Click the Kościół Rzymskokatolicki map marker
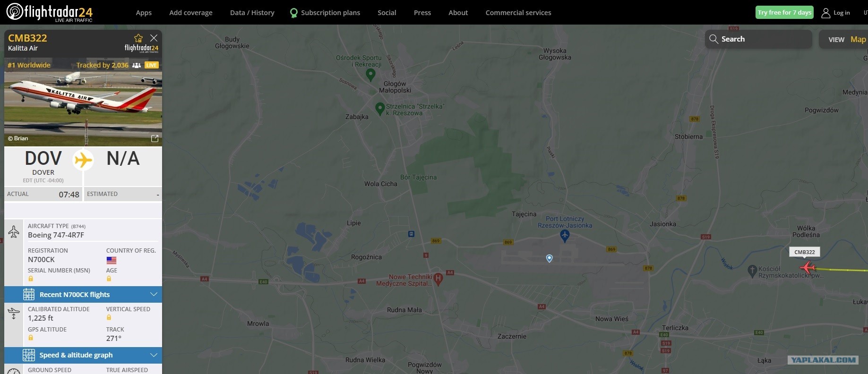 coord(752,271)
